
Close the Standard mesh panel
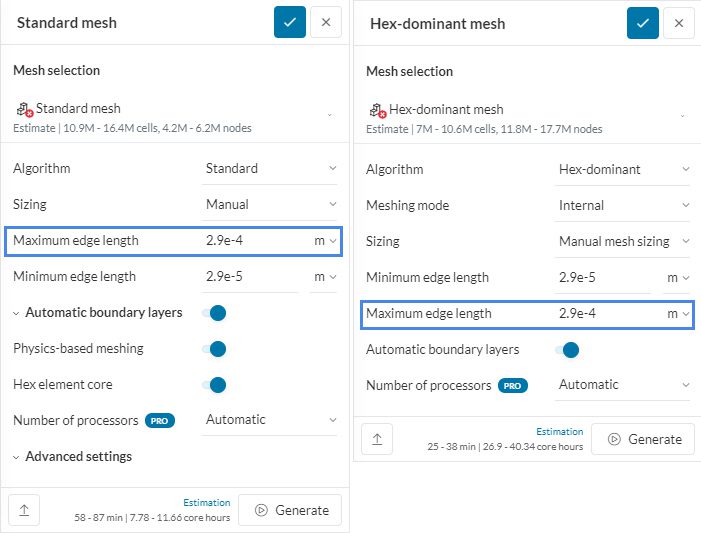click(326, 22)
